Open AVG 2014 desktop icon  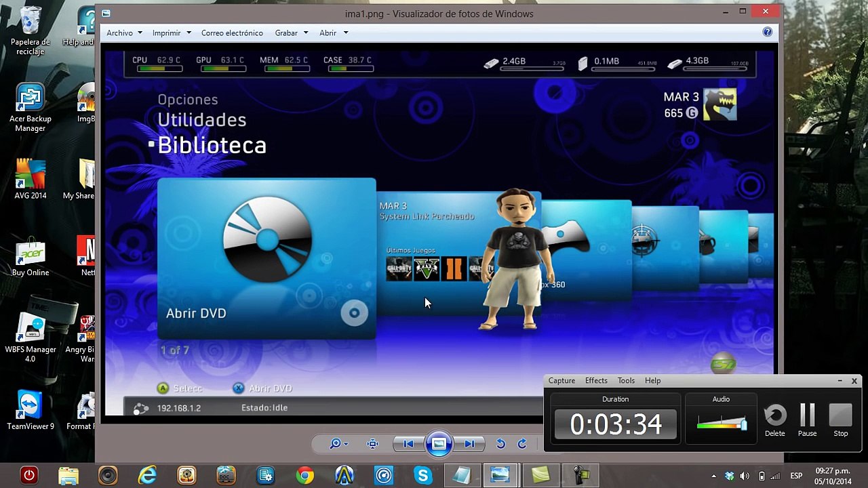31,180
